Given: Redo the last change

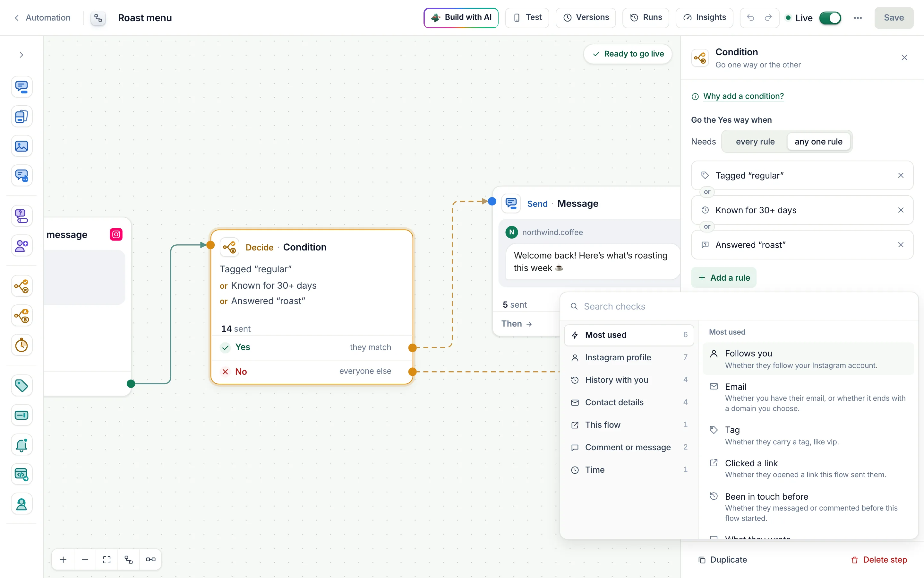Looking at the screenshot, I should click(x=768, y=18).
